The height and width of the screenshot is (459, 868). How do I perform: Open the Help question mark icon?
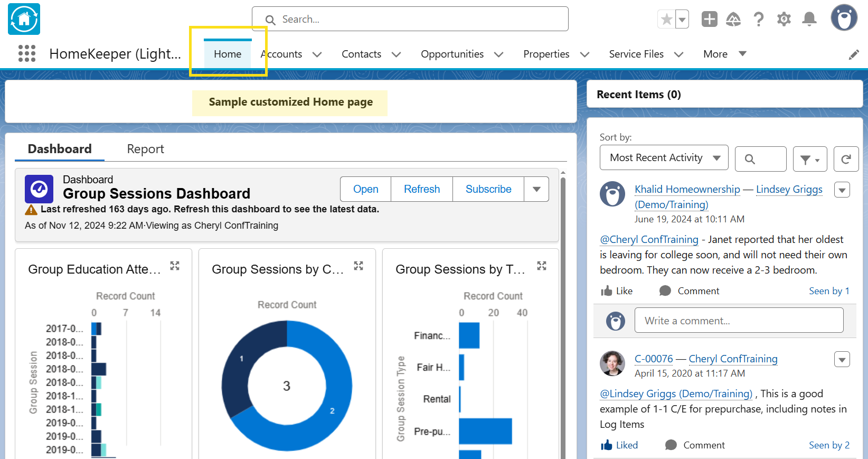759,20
